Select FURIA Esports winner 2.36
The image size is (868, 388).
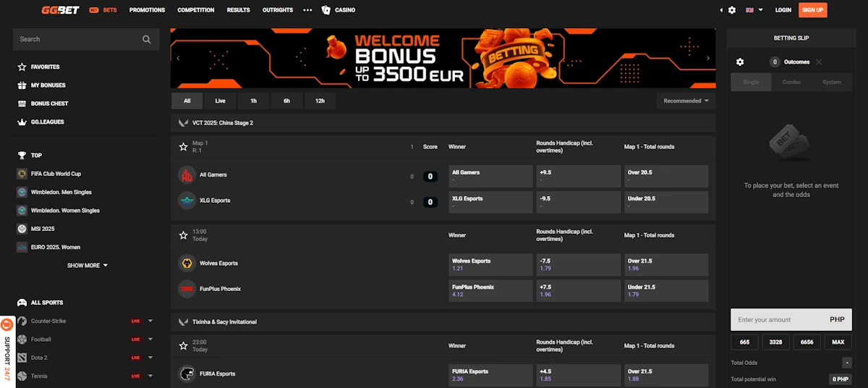(490, 375)
